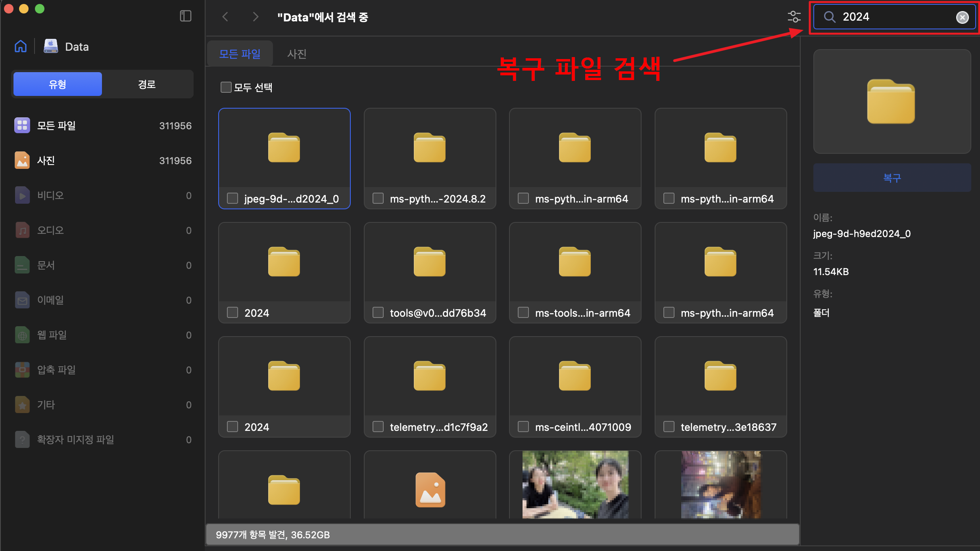
Task: Tick checkbox for tools@v0...dd76b34 folder
Action: click(378, 312)
